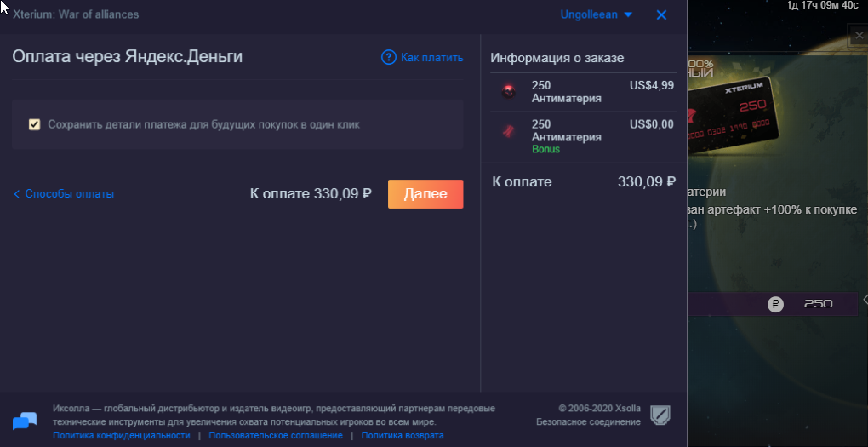Click the '250' price row in game window
Screen dimensions: 868x447
pyautogui.click(x=775, y=304)
